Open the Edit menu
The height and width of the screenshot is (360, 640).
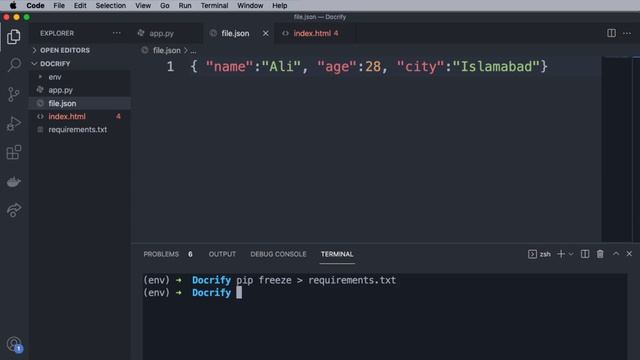(x=80, y=6)
